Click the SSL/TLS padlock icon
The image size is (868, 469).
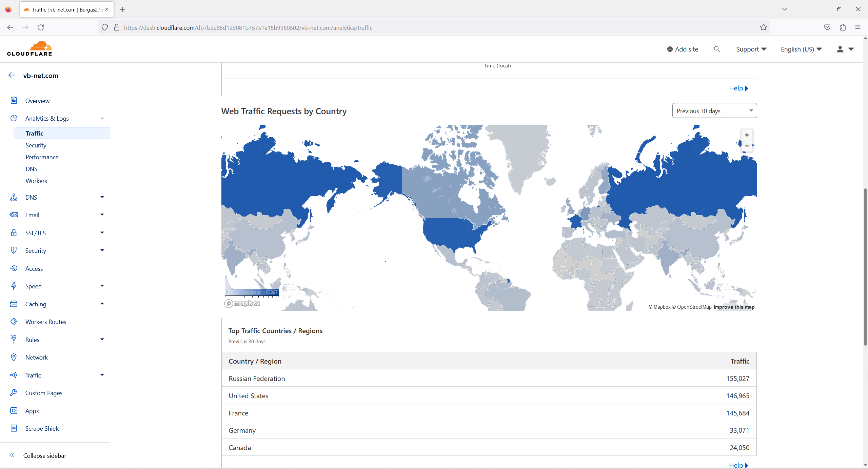(14, 233)
